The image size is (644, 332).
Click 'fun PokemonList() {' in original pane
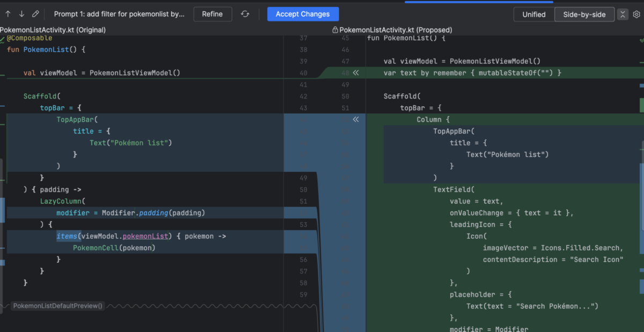click(x=46, y=49)
